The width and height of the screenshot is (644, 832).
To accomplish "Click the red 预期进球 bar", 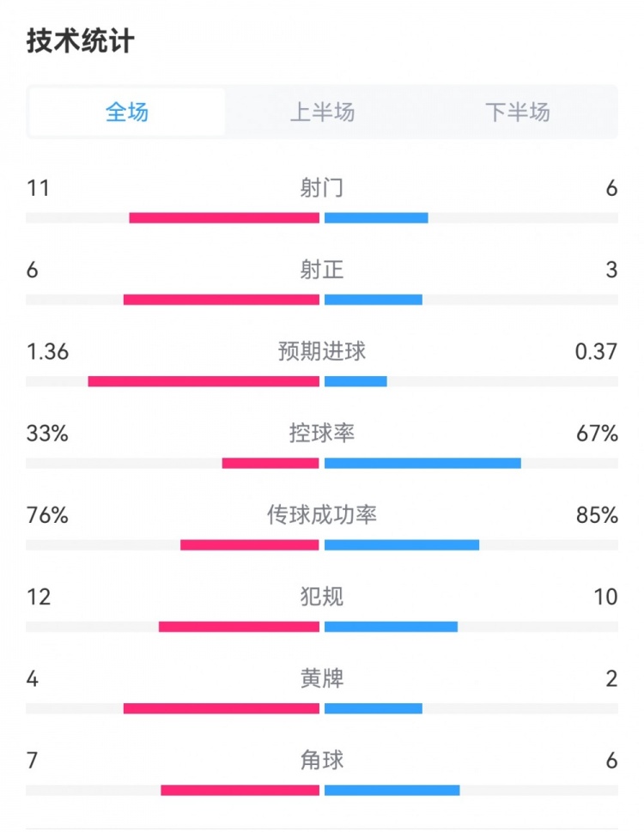I will (x=204, y=381).
